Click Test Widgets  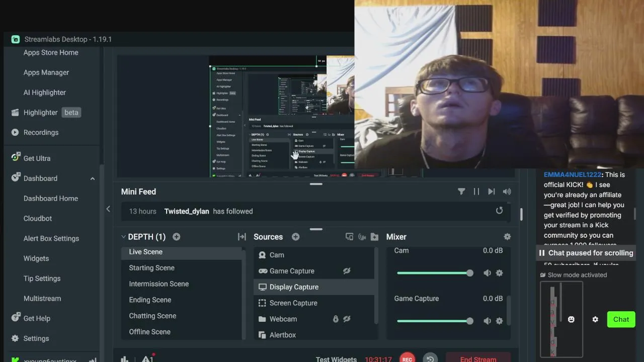pos(336,359)
